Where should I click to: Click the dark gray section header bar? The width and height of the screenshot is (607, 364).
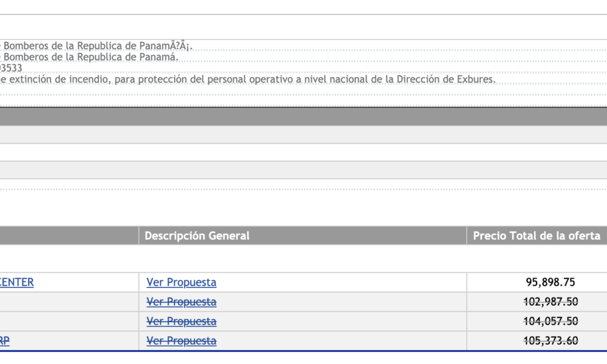pyautogui.click(x=303, y=116)
